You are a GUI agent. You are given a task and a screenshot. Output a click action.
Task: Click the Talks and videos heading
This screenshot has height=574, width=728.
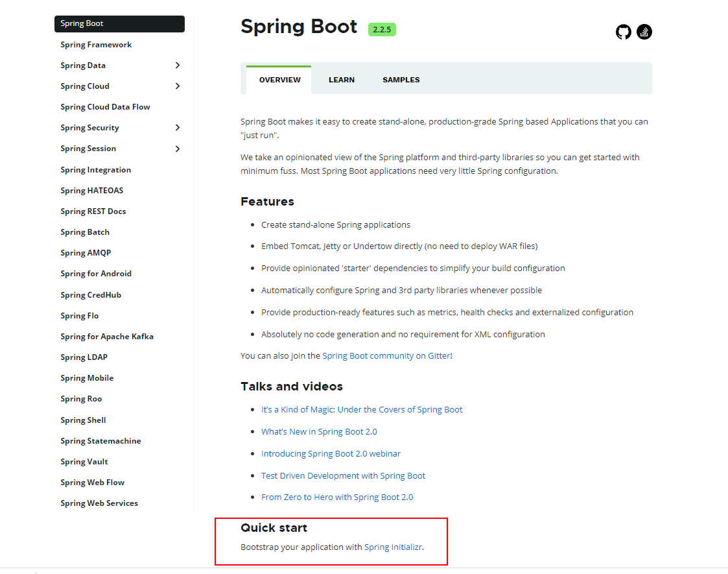coord(292,387)
